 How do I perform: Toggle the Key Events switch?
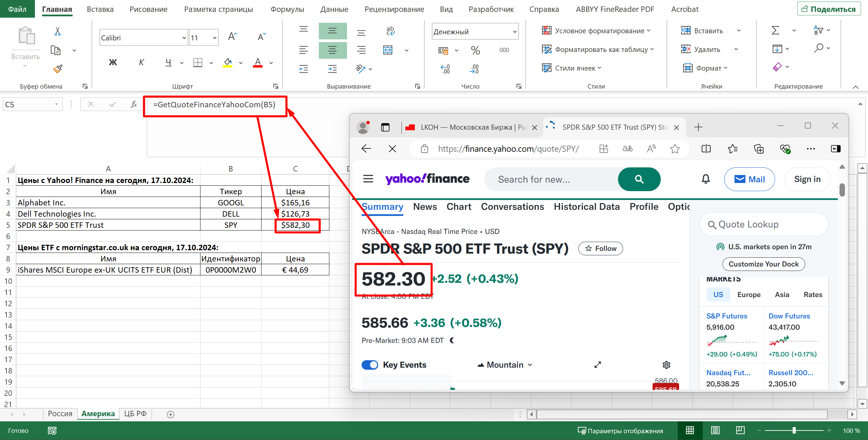pyautogui.click(x=370, y=365)
